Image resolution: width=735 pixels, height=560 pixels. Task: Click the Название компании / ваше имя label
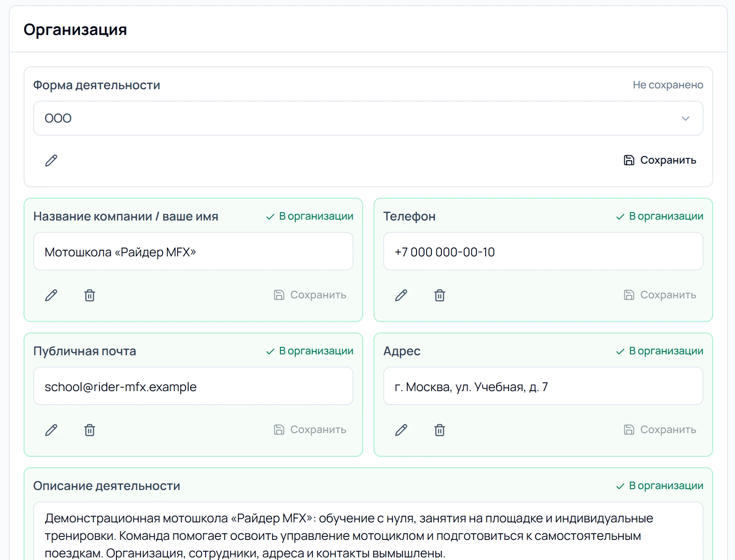tap(126, 216)
